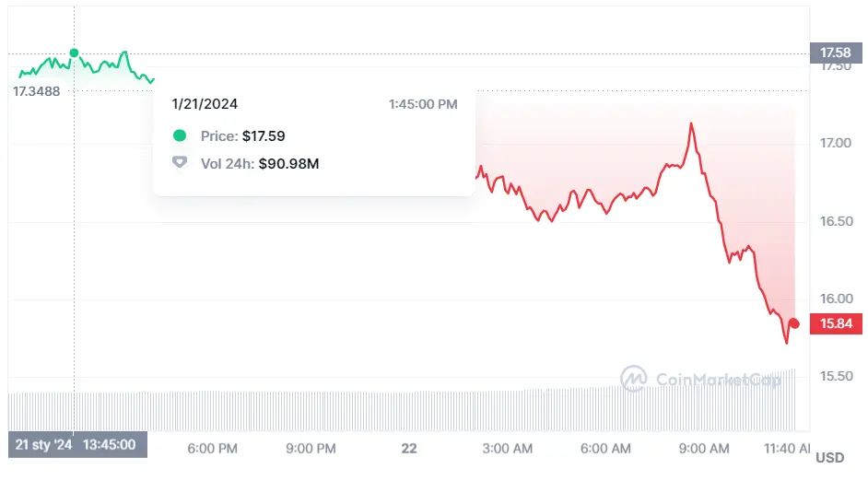Select the 21 sty '24 13:45:00 time label

click(76, 445)
